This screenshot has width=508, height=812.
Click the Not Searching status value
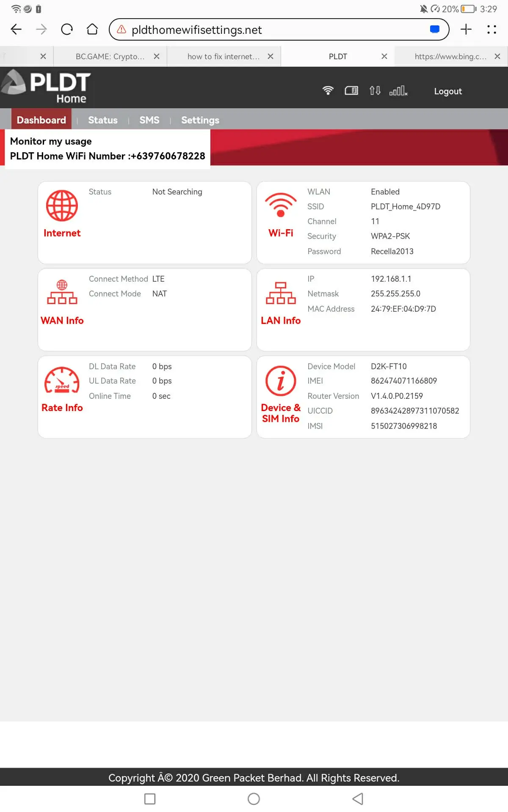click(177, 192)
